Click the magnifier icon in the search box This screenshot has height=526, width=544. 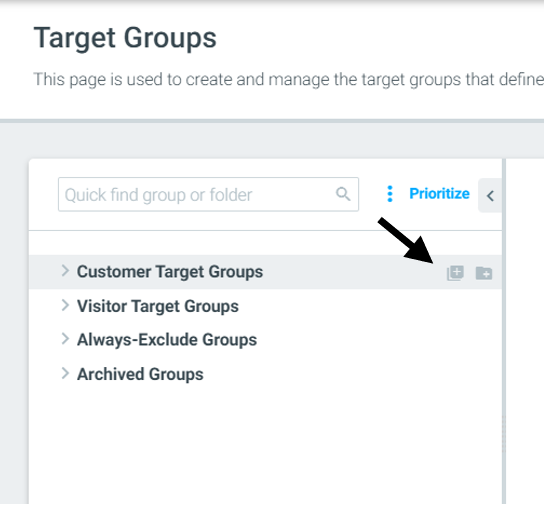(343, 194)
